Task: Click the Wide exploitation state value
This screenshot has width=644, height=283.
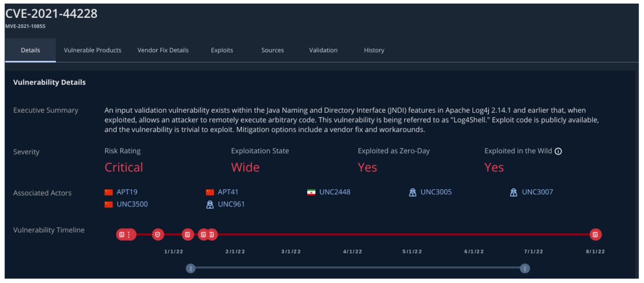Action: tap(245, 167)
